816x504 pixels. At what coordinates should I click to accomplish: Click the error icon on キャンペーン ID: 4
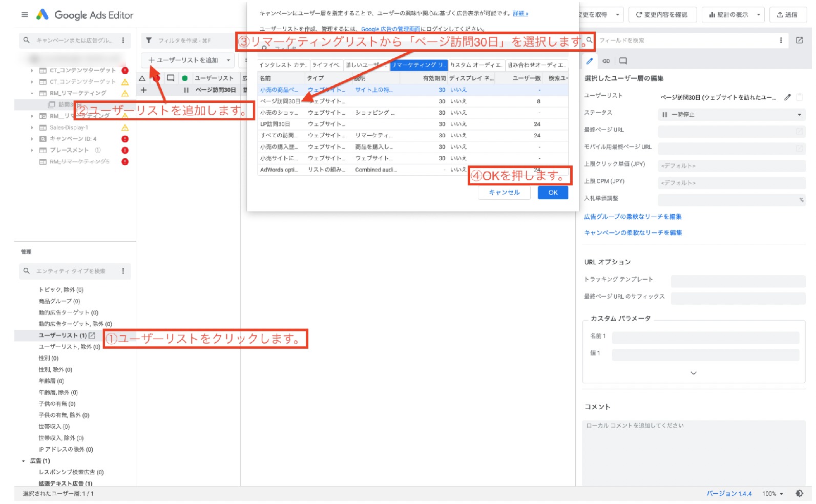pyautogui.click(x=125, y=139)
